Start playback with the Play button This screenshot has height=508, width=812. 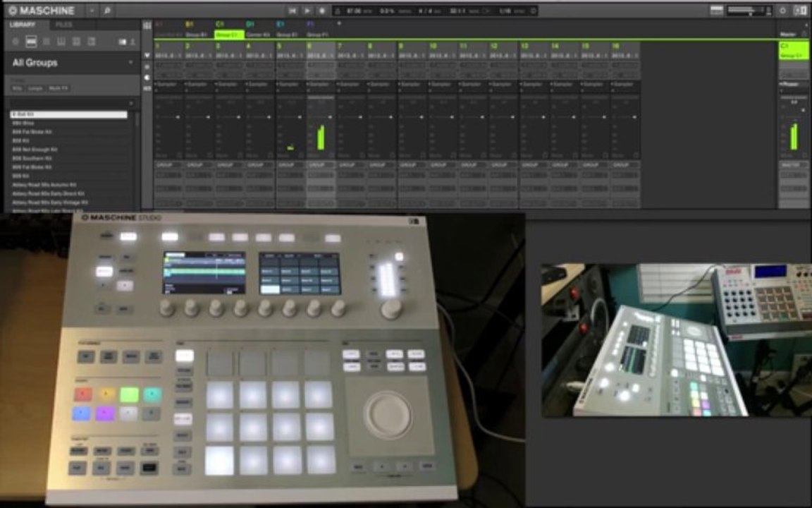[x=307, y=11]
